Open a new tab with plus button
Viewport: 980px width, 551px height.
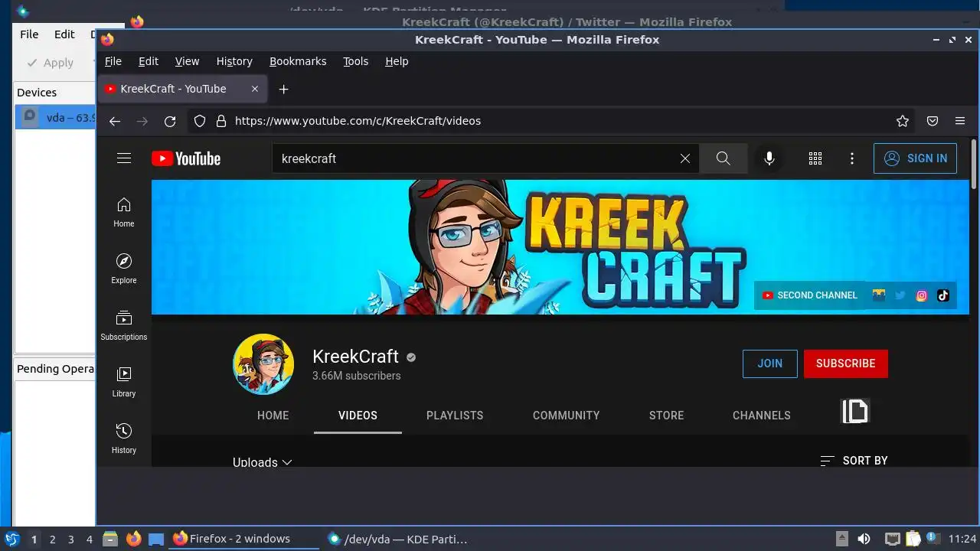coord(283,90)
